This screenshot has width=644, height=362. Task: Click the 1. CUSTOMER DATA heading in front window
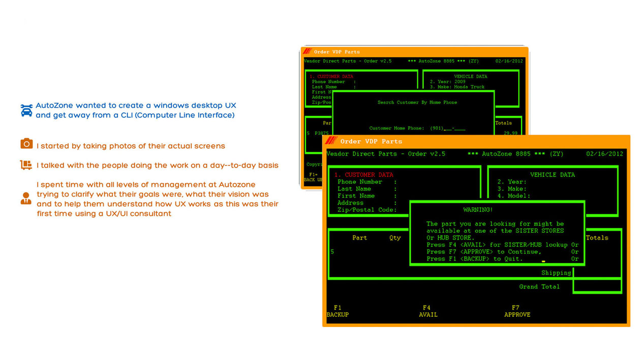click(363, 175)
